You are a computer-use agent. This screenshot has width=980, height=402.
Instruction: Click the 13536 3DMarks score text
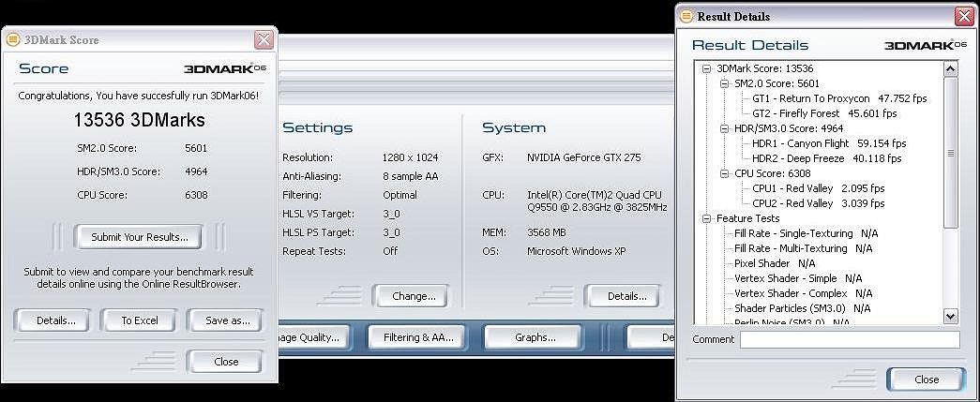[x=140, y=120]
